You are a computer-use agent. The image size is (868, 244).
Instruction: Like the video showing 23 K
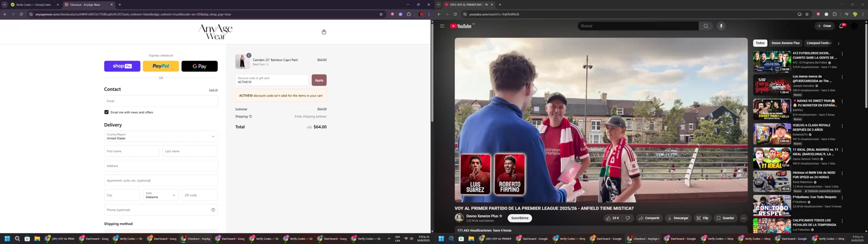[x=612, y=218]
